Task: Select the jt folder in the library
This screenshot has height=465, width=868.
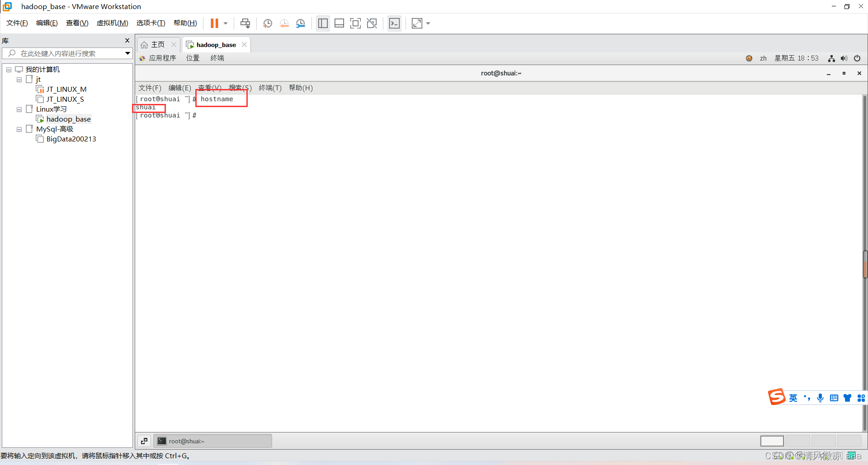Action: (x=34, y=80)
